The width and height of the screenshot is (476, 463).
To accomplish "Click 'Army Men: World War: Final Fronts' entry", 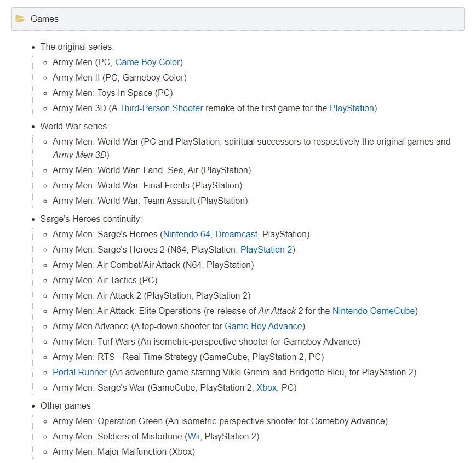I will tap(147, 186).
